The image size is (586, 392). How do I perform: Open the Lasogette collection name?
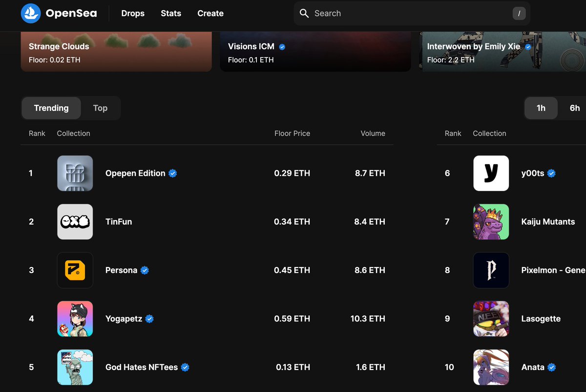click(541, 319)
